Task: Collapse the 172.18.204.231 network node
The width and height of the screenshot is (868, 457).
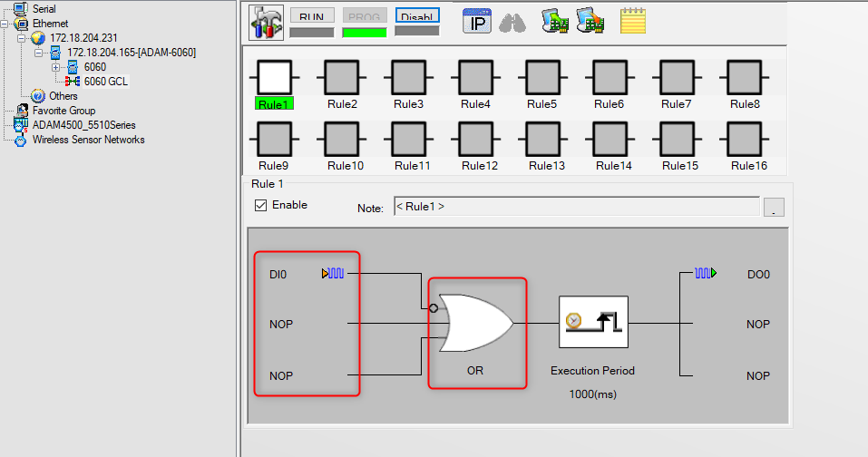Action: 21,38
